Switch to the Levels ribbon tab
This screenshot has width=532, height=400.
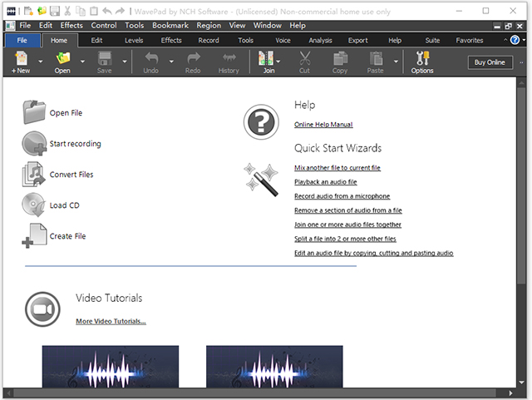[134, 41]
